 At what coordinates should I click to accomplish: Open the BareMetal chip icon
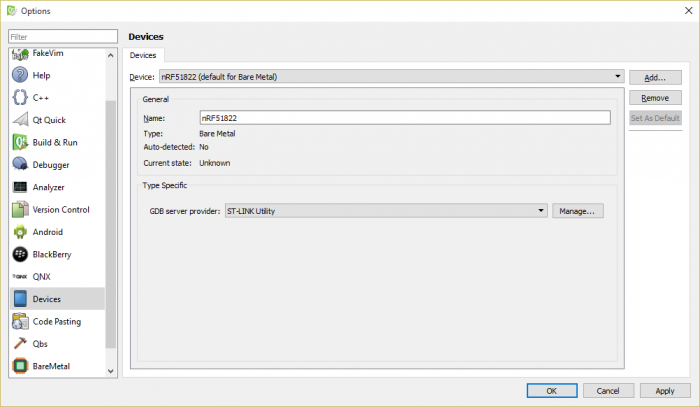20,366
